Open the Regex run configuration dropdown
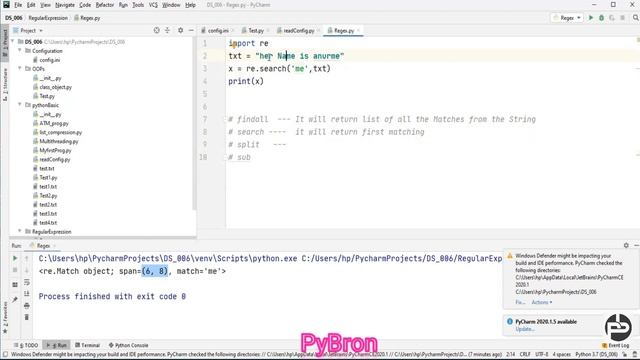Viewport: 640px width, 360px height. click(567, 18)
